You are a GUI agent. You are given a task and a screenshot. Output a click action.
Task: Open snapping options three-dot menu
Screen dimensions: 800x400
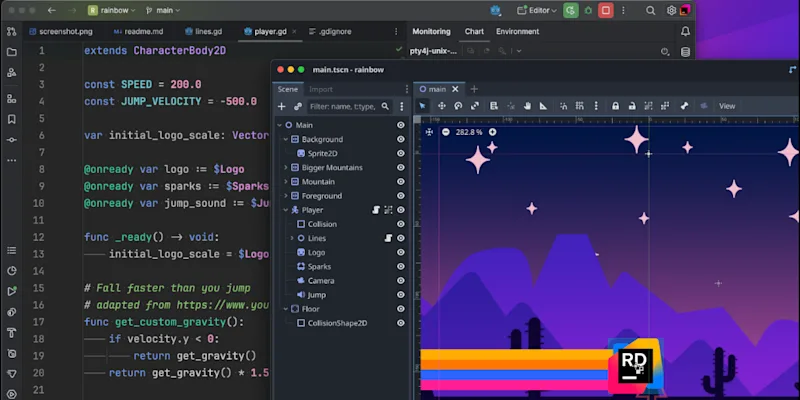point(596,106)
